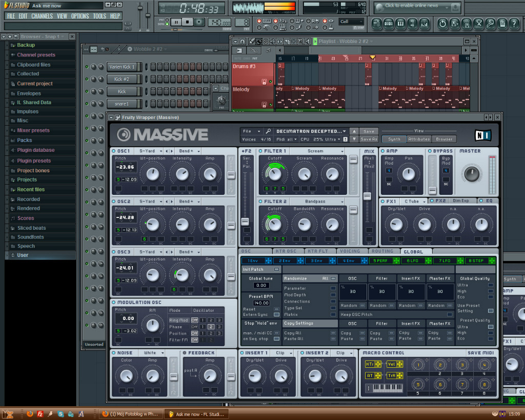Image resolution: width=525 pixels, height=420 pixels.
Task: Click the SAVE MIDI button in Macro Control
Action: [x=480, y=353]
